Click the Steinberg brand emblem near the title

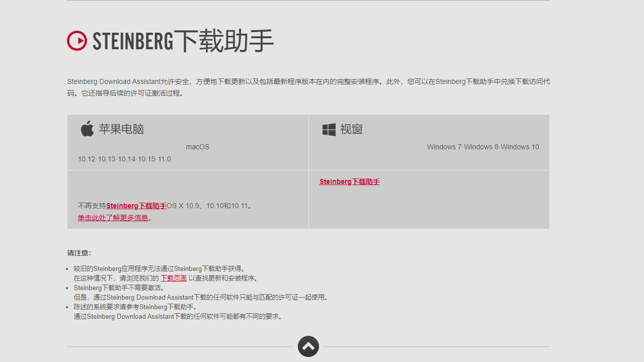click(76, 41)
